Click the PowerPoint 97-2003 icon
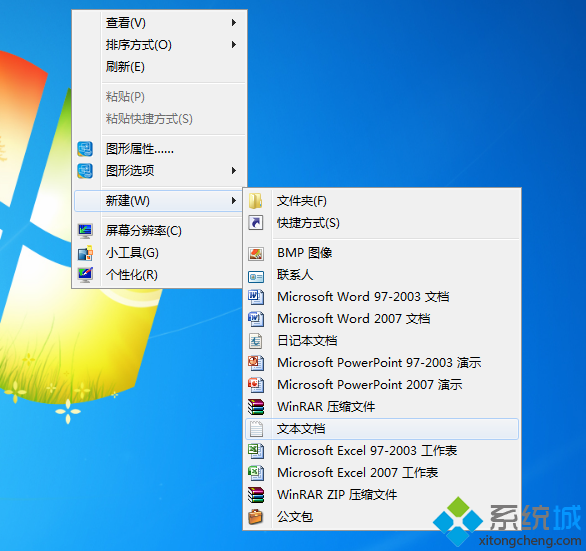Screen dimensions: 586x551 [x=256, y=363]
